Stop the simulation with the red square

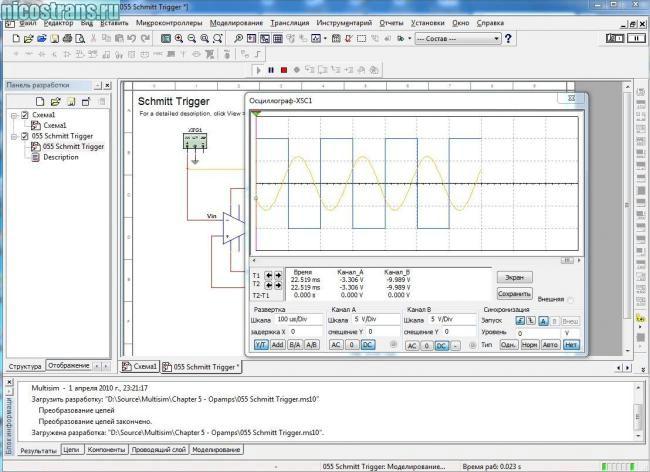click(x=284, y=70)
